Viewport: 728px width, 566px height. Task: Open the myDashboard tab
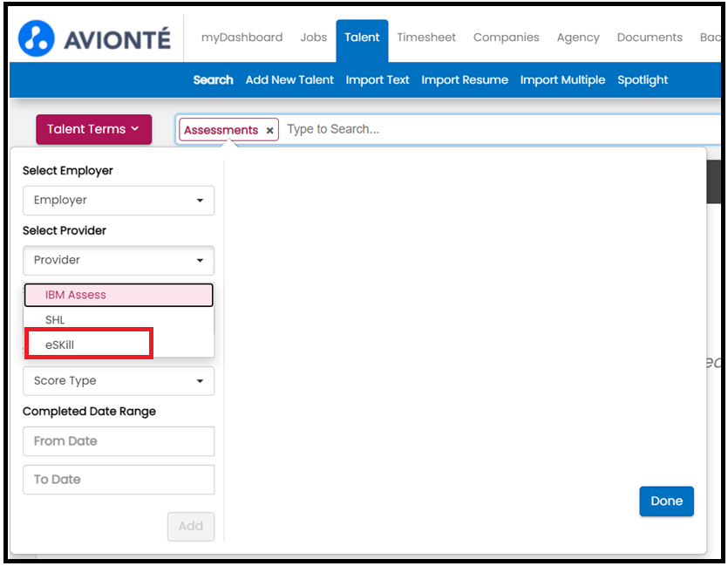click(242, 38)
